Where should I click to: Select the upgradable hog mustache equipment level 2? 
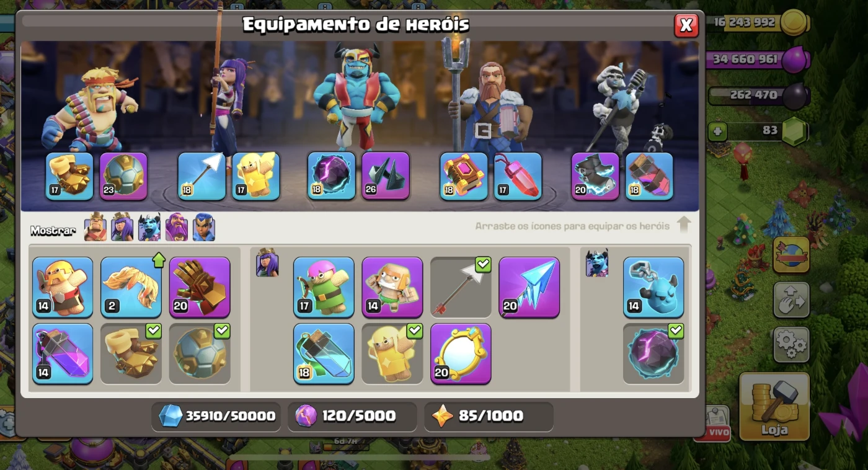(x=131, y=288)
